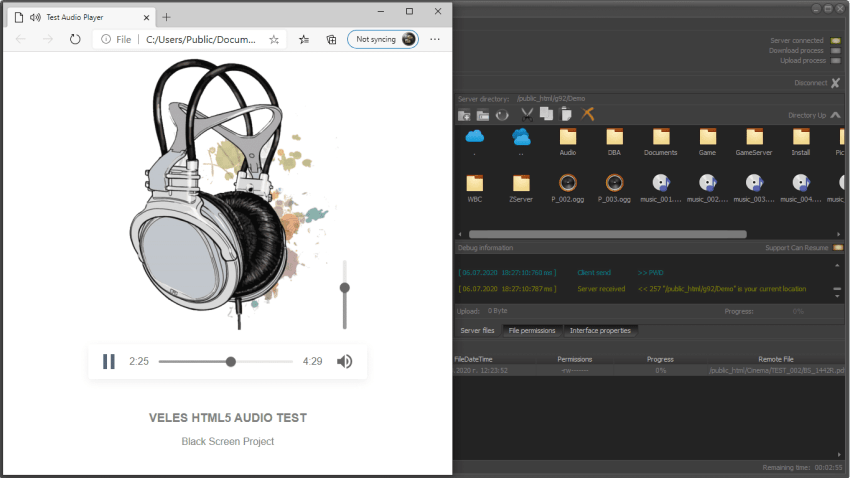
Task: Click Disconnect in FTP client
Action: pyautogui.click(x=817, y=83)
